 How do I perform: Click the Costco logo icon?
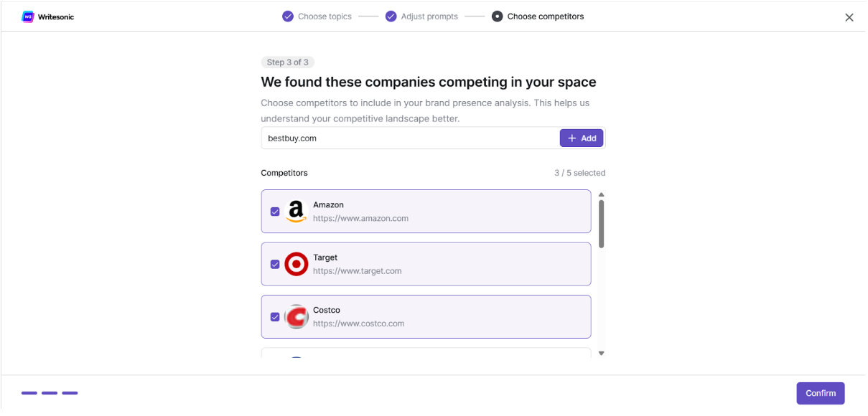coord(296,316)
